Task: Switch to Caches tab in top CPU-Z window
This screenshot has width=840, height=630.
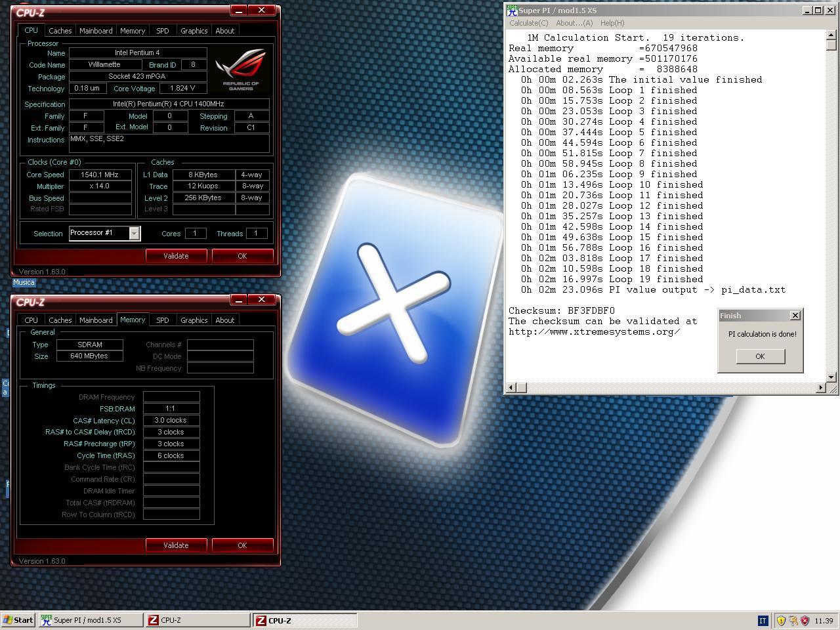Action: click(60, 31)
